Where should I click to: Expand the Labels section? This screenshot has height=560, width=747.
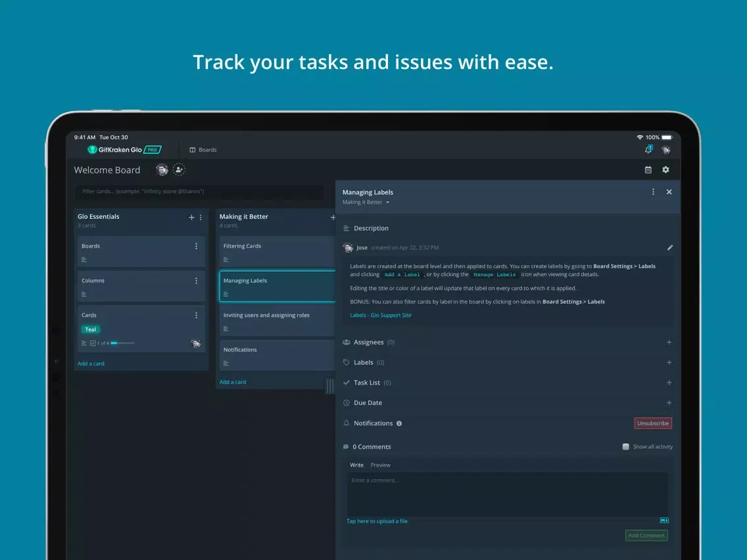tap(669, 363)
